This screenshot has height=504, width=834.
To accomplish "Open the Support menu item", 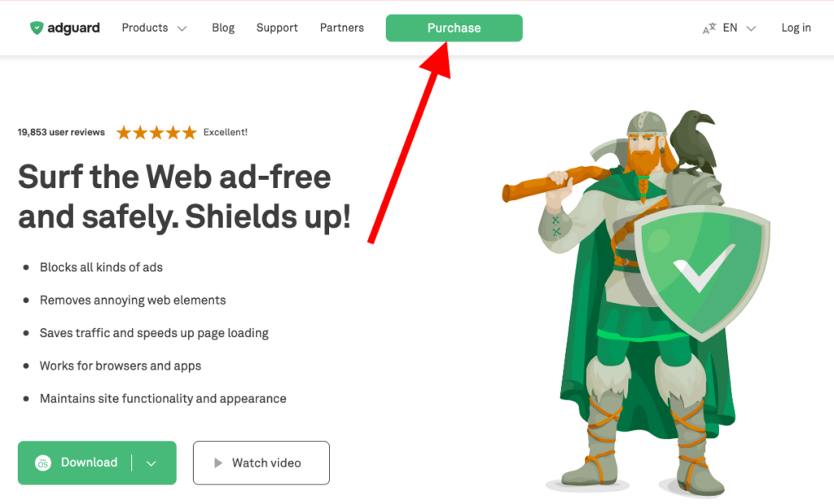I will click(x=277, y=28).
